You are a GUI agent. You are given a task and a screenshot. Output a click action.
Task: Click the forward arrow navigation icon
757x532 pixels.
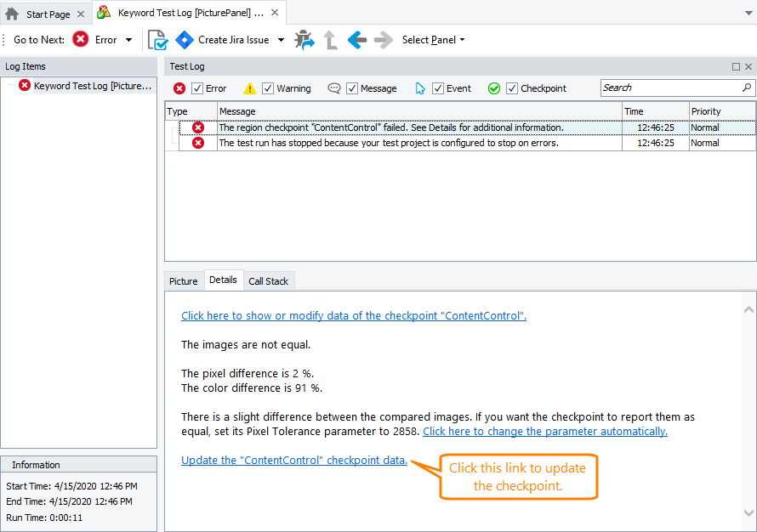click(x=382, y=39)
